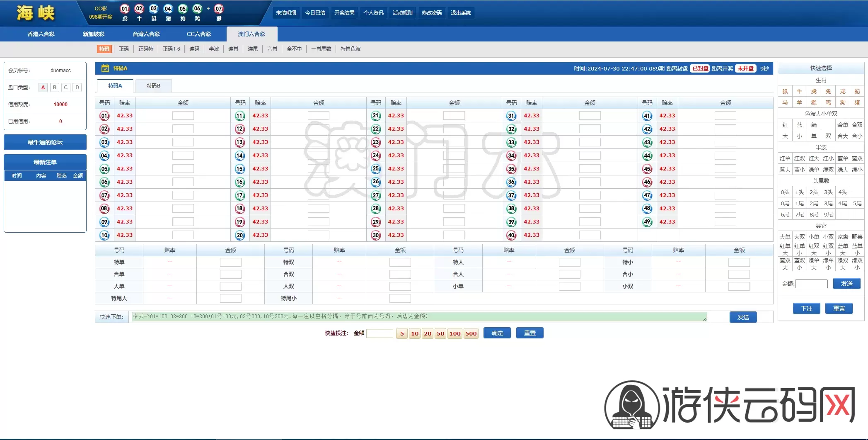Click the 发送 button in the 快速下单 row
The image size is (868, 440).
point(743,317)
